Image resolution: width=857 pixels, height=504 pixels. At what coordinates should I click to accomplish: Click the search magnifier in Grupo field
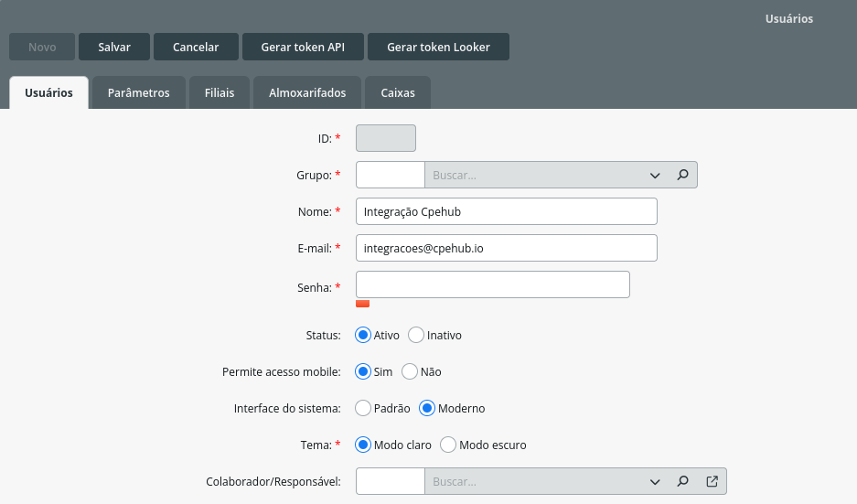coord(682,175)
